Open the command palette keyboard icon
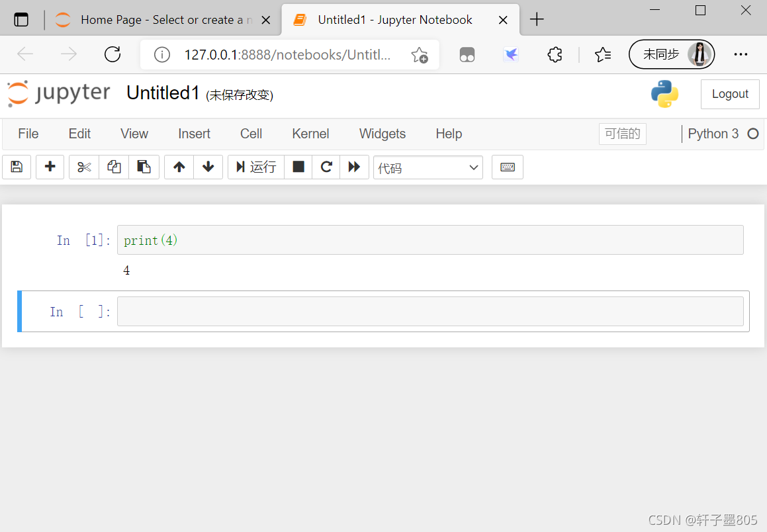 pos(508,167)
